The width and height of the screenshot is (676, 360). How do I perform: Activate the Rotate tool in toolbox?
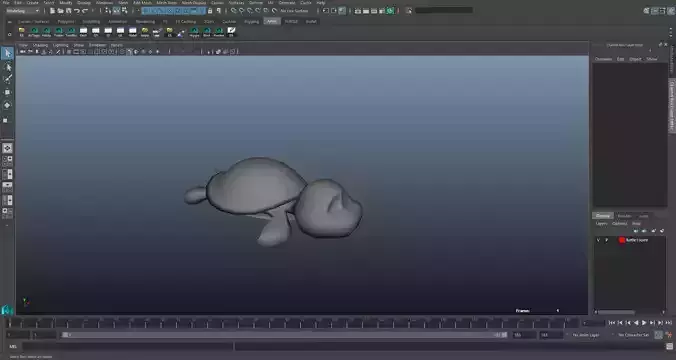7,105
